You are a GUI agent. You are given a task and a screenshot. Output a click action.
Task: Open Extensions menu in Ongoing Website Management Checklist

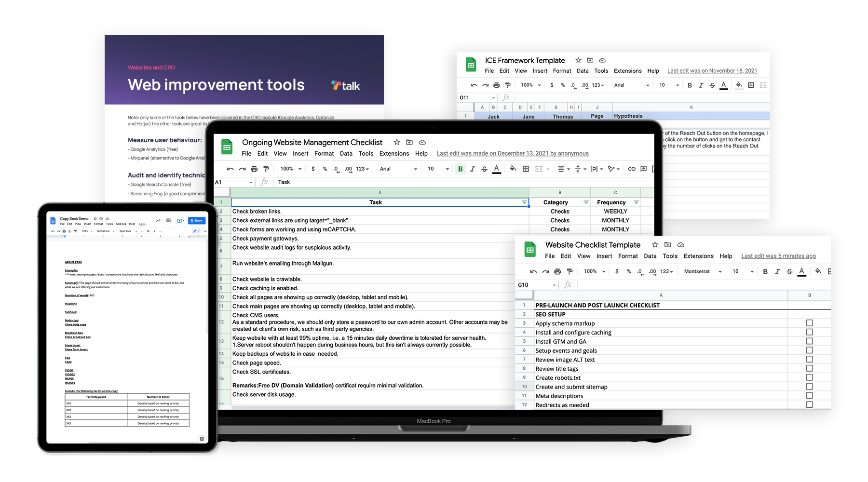coord(394,154)
